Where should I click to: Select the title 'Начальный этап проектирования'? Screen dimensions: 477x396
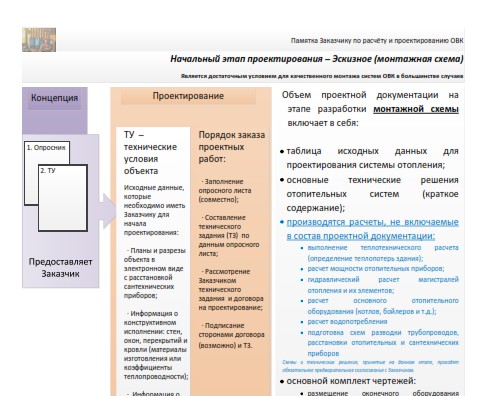pyautogui.click(x=246, y=59)
